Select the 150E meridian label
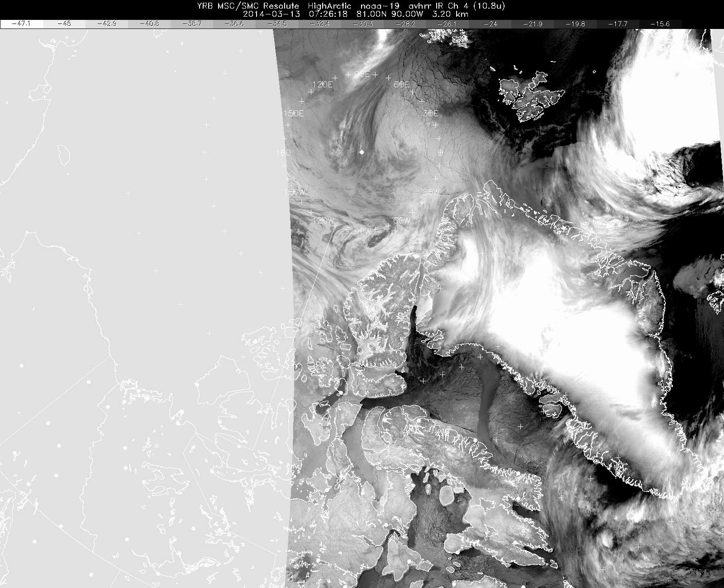The image size is (724, 588). click(293, 114)
